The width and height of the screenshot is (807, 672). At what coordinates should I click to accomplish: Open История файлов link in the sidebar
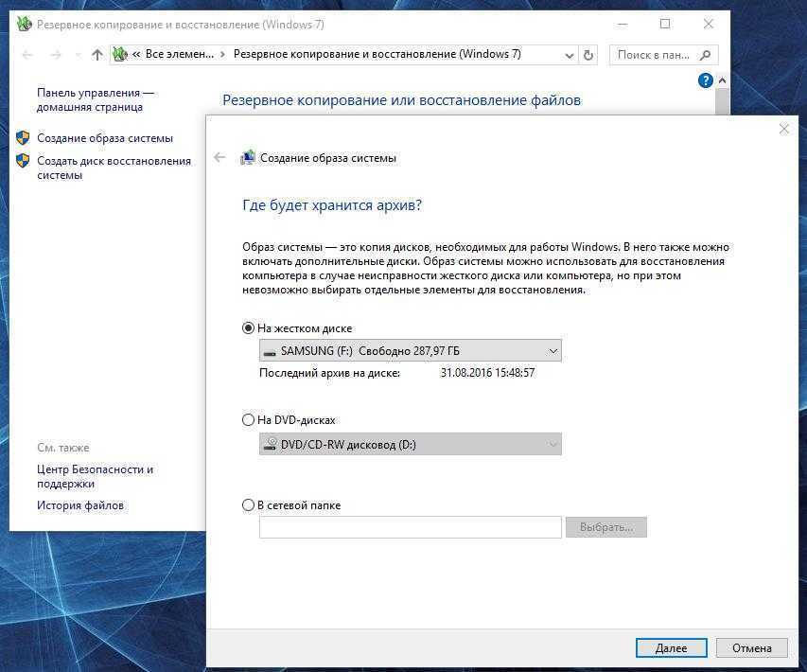[80, 505]
